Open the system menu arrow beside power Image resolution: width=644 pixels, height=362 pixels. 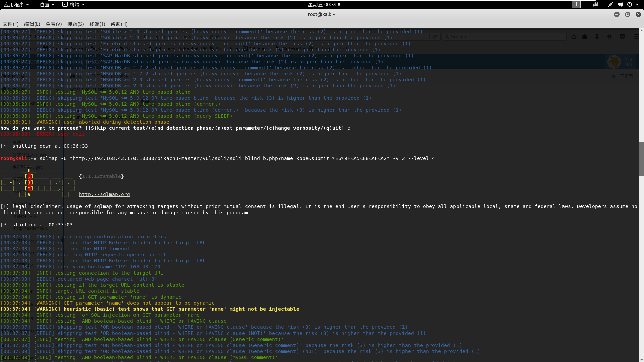638,4
